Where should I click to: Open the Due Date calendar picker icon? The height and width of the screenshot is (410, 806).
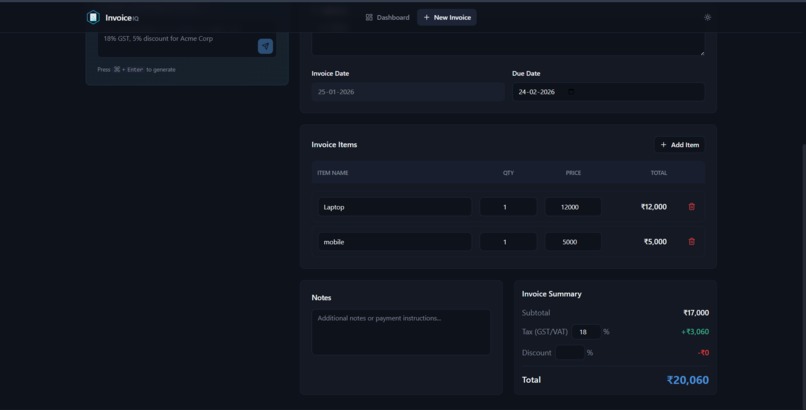point(571,92)
